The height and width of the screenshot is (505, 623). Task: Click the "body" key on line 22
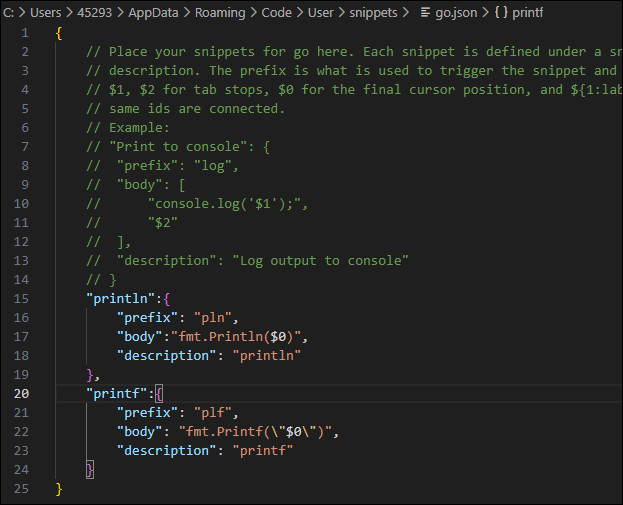coord(139,431)
